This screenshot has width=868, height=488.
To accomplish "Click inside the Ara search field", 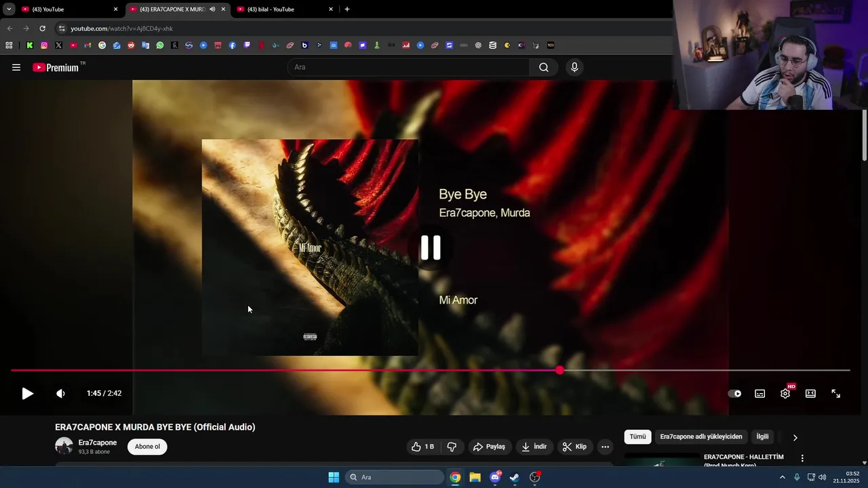I will pos(408,67).
